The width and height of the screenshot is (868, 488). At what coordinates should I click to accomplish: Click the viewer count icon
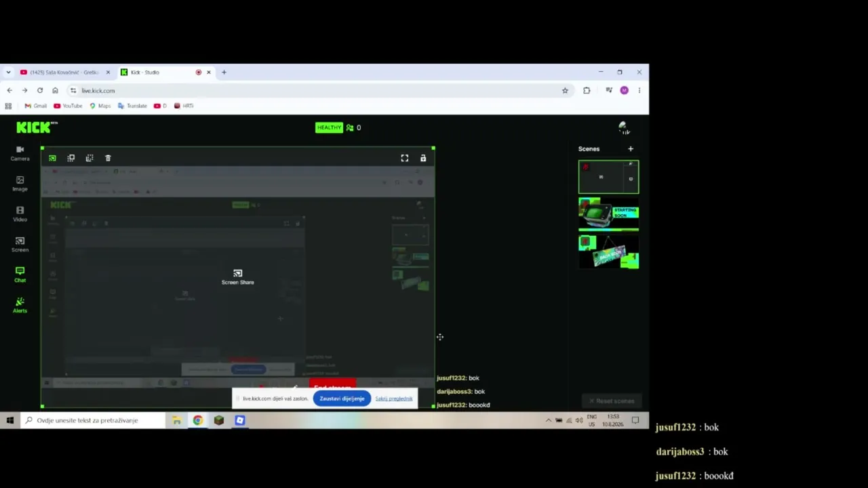point(350,127)
